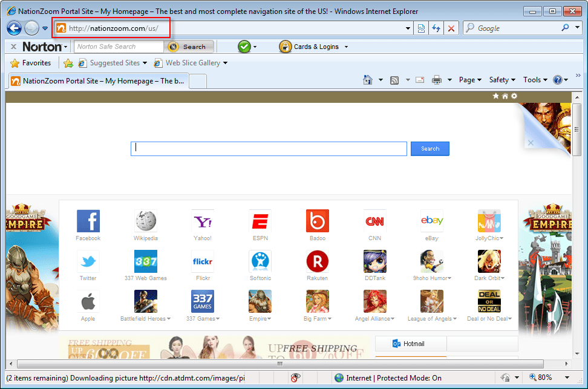This screenshot has width=588, height=389.
Task: Close the Norton toolbar
Action: coord(13,47)
